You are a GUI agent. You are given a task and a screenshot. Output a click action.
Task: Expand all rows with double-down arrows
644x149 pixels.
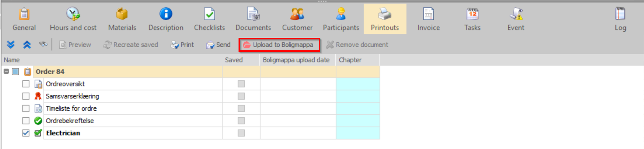11,45
